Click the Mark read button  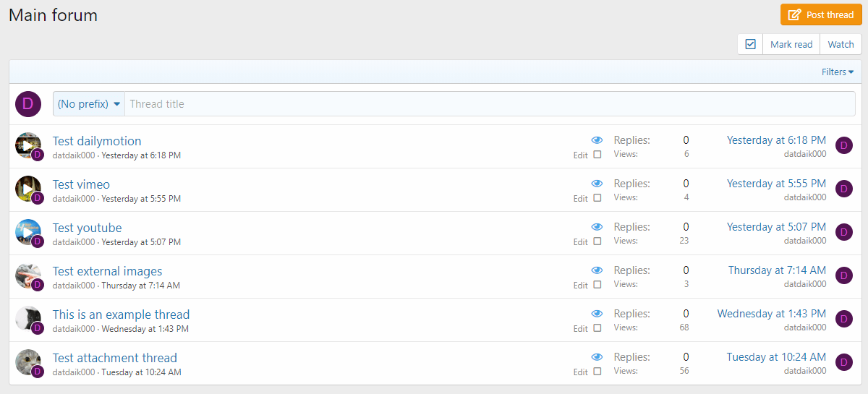click(791, 44)
